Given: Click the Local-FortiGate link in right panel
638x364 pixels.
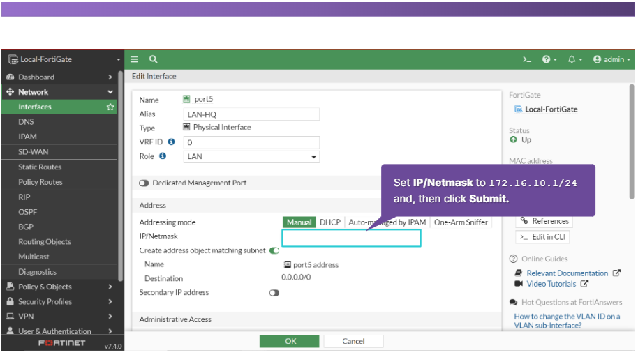Looking at the screenshot, I should [551, 109].
